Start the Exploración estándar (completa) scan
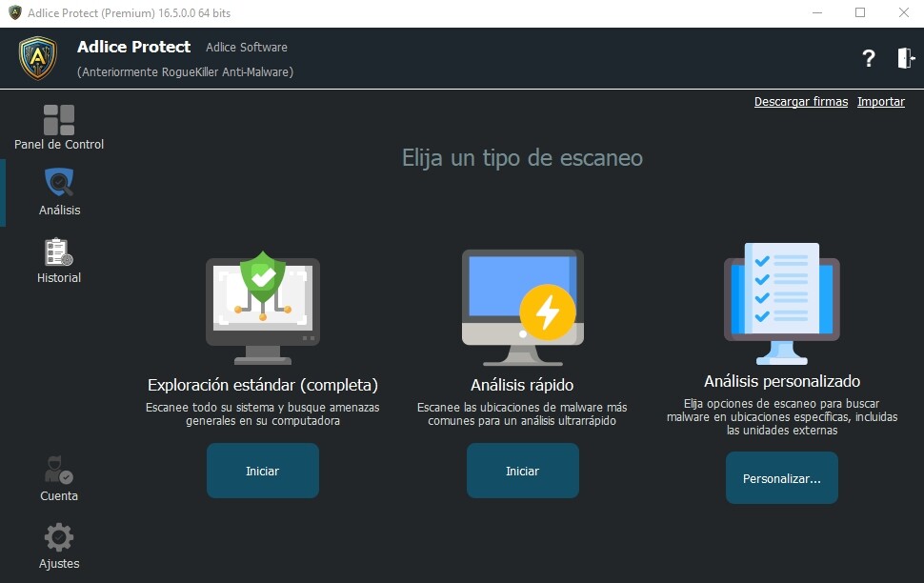924x583 pixels. click(263, 471)
